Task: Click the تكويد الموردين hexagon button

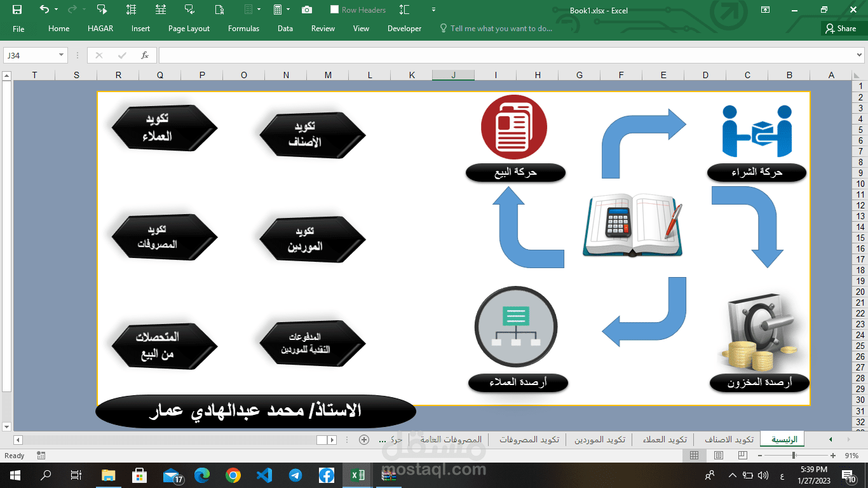Action: coord(313,240)
